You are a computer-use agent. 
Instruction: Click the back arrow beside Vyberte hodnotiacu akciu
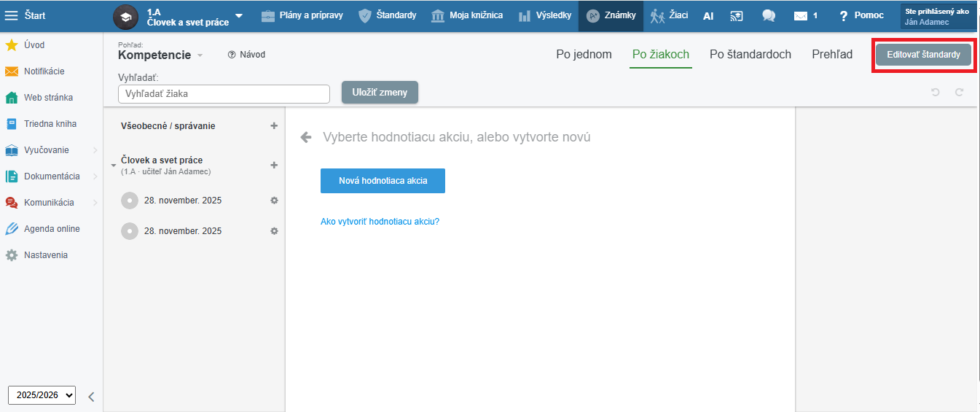tap(306, 137)
